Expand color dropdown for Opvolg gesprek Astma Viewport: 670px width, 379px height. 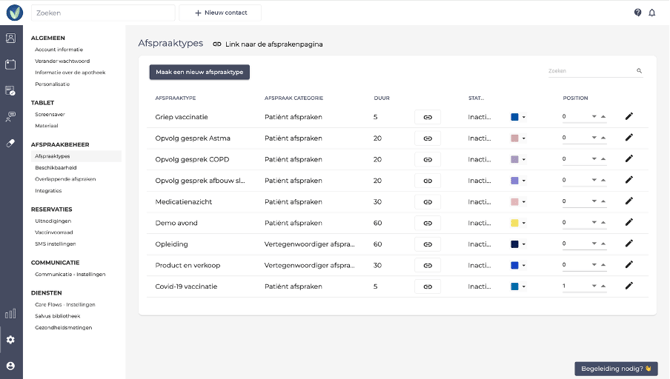click(x=524, y=138)
